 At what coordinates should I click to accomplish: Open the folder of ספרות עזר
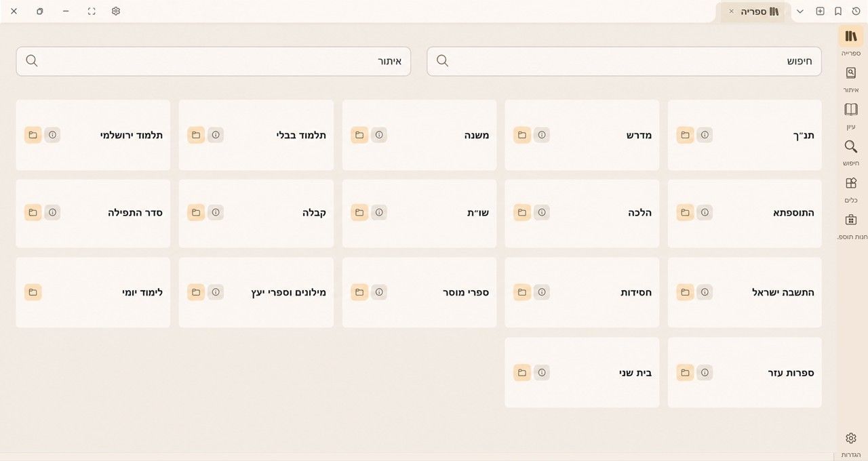[x=685, y=372]
